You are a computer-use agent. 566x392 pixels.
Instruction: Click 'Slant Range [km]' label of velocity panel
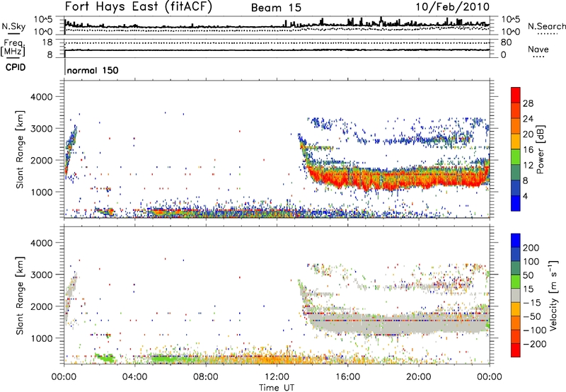[x=20, y=295]
